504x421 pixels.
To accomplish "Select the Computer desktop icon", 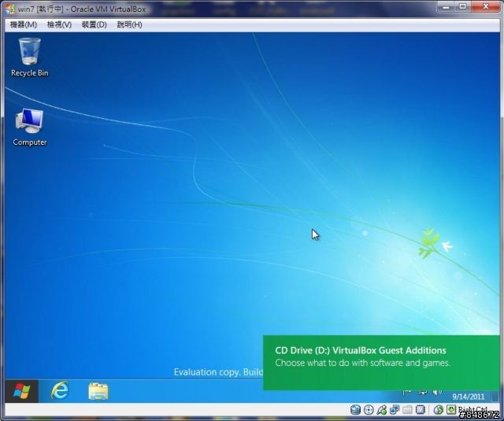I will [30, 127].
